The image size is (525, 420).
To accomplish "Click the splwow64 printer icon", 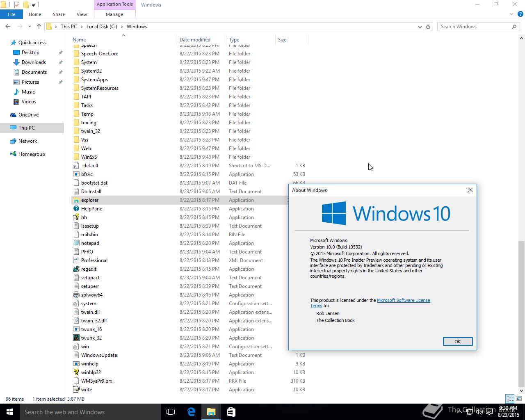I will point(76,295).
